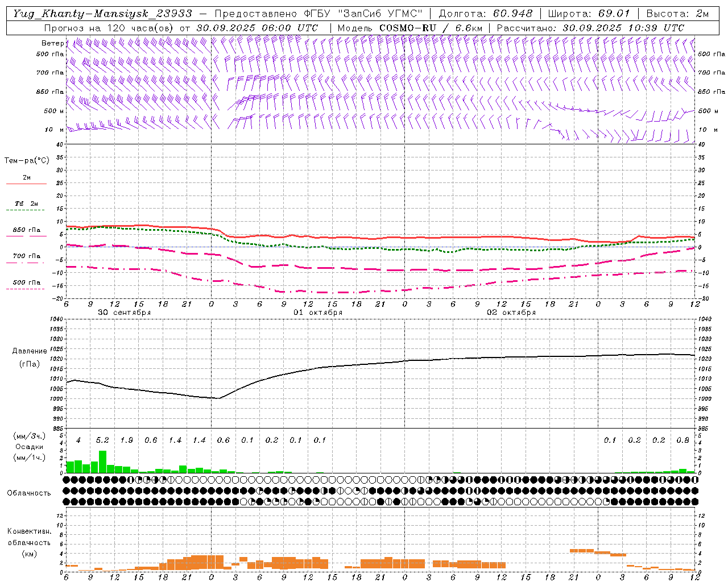The width and height of the screenshot is (728, 582).
Task: Click the Td 2м dew point legend entry
Action: pyautogui.click(x=26, y=203)
